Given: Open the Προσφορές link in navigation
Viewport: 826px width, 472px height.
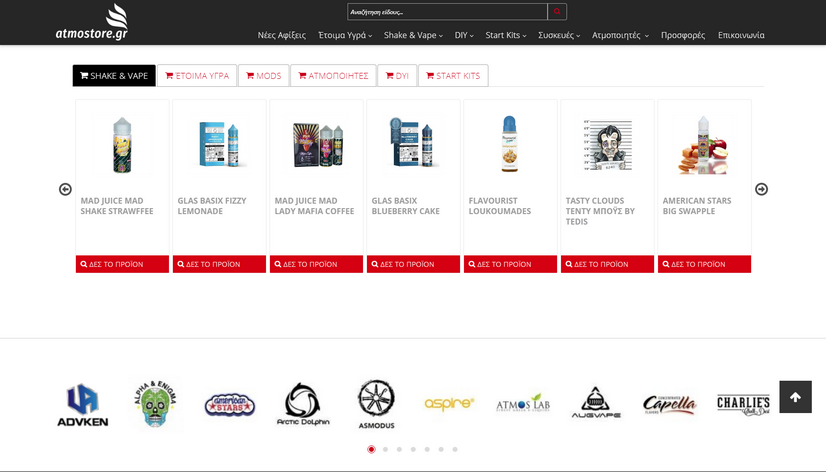Looking at the screenshot, I should (x=683, y=35).
